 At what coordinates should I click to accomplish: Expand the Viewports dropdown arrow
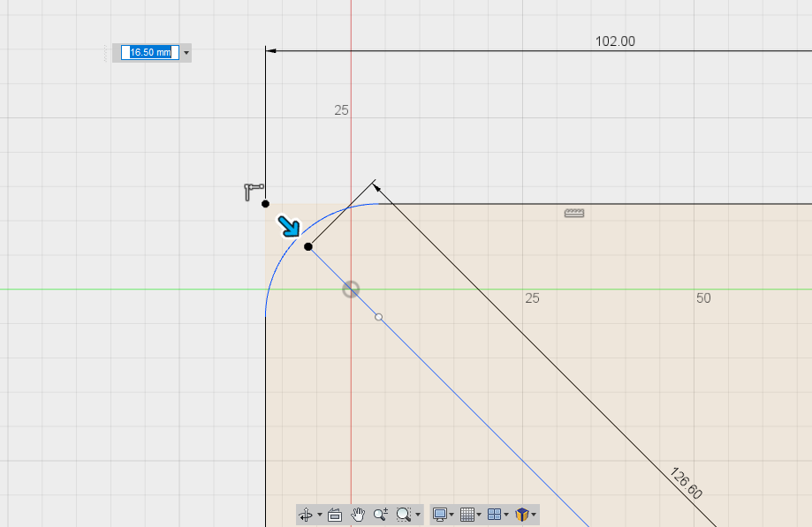[506, 515]
